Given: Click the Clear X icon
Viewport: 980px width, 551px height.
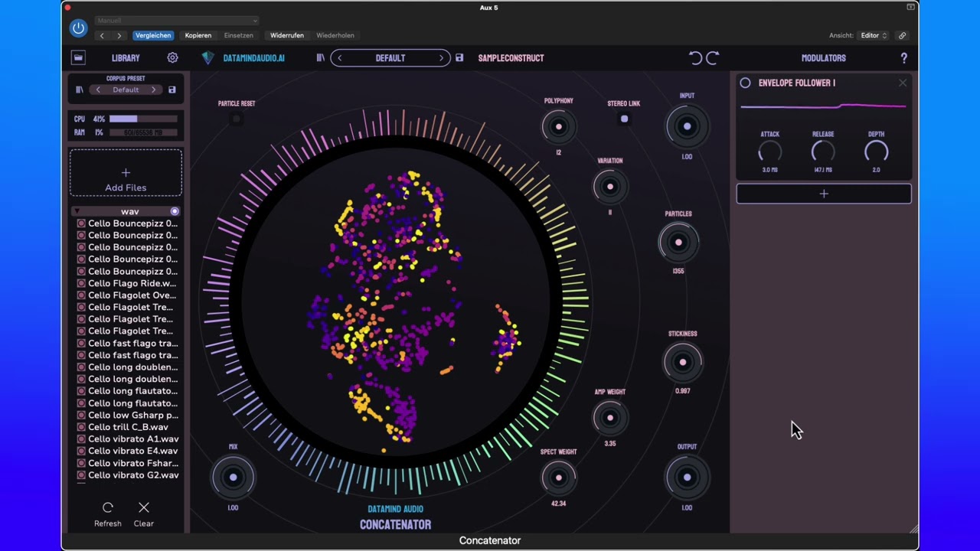Looking at the screenshot, I should tap(143, 507).
